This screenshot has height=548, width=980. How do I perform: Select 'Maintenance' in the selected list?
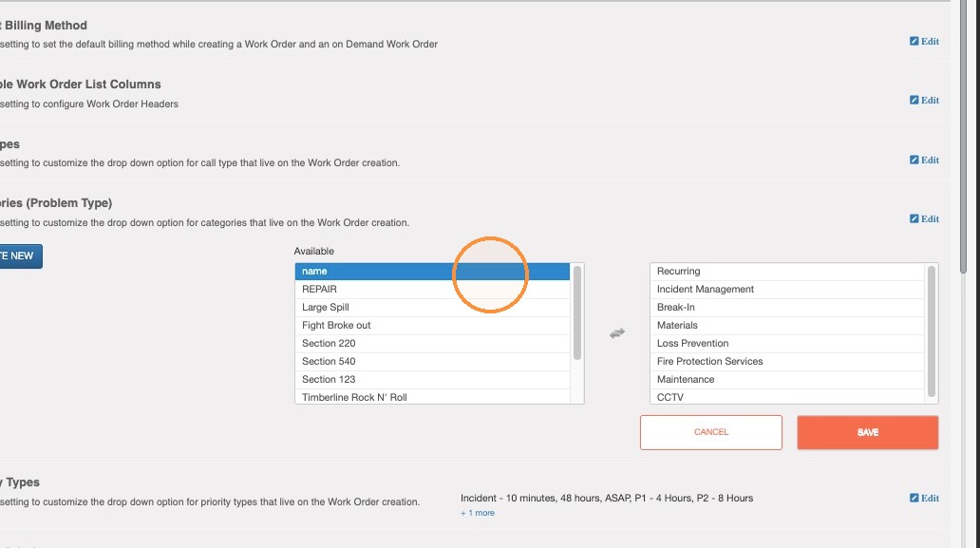pos(787,379)
